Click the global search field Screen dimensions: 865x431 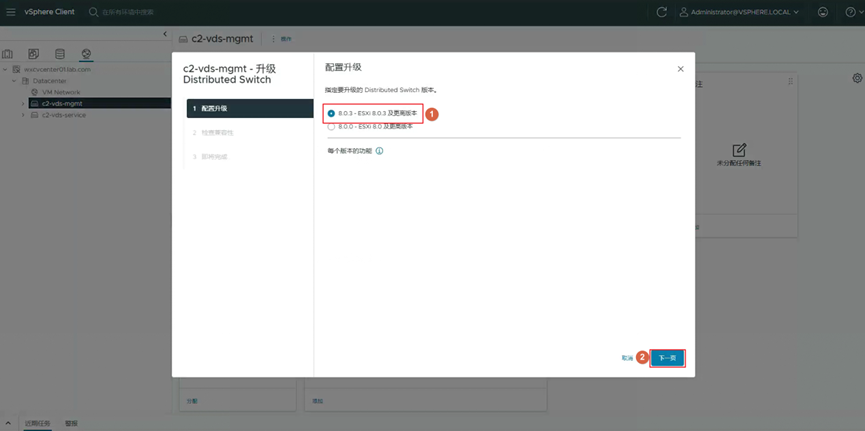click(x=128, y=12)
